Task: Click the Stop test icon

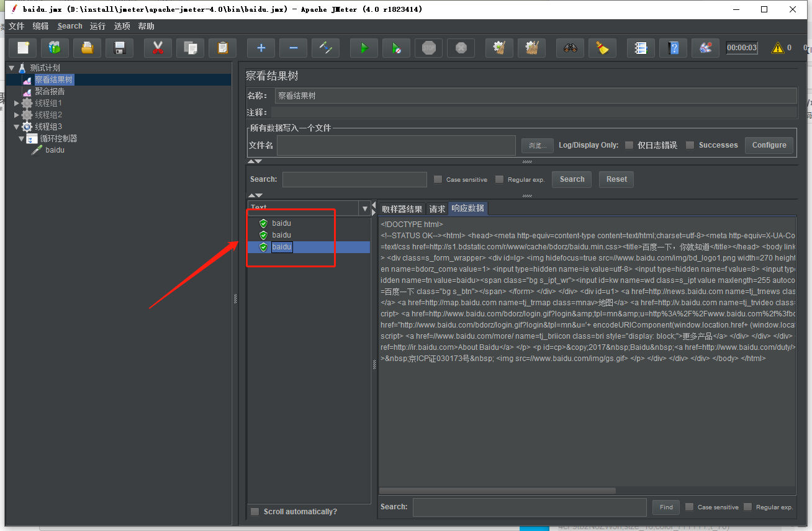Action: [428, 48]
